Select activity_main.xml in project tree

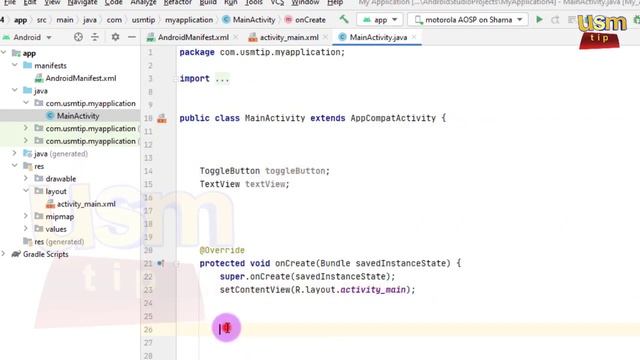[x=81, y=204]
